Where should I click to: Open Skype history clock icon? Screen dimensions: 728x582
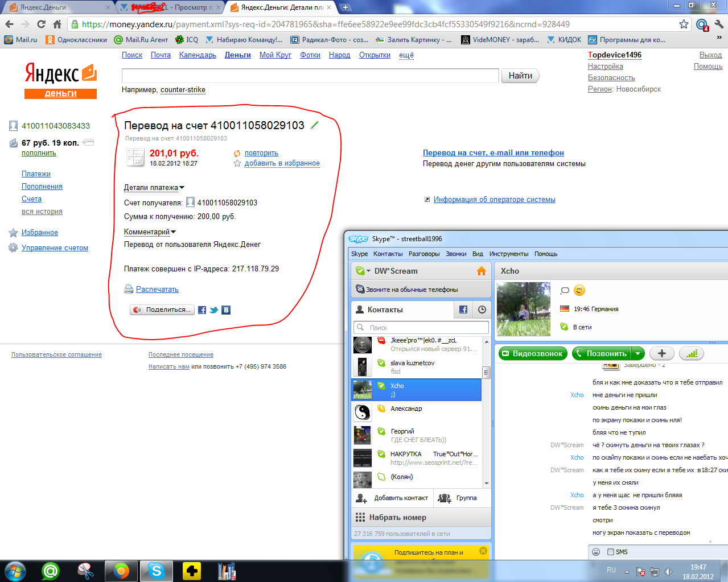pos(482,309)
